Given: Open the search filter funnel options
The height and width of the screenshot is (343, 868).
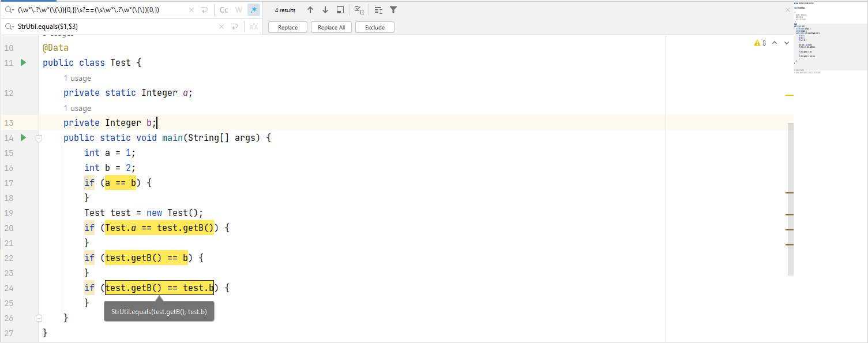Looking at the screenshot, I should pyautogui.click(x=393, y=10).
